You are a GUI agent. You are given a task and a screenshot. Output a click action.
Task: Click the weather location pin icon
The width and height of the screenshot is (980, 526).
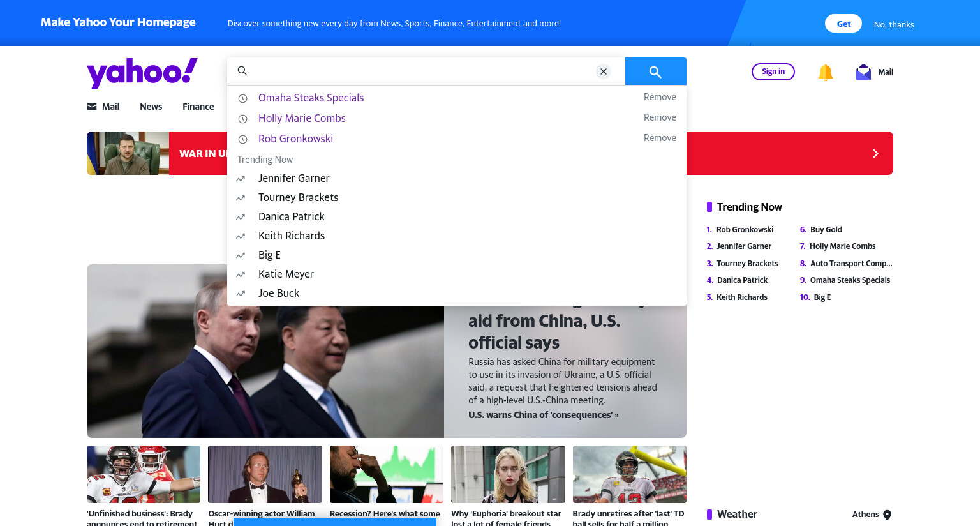click(887, 515)
